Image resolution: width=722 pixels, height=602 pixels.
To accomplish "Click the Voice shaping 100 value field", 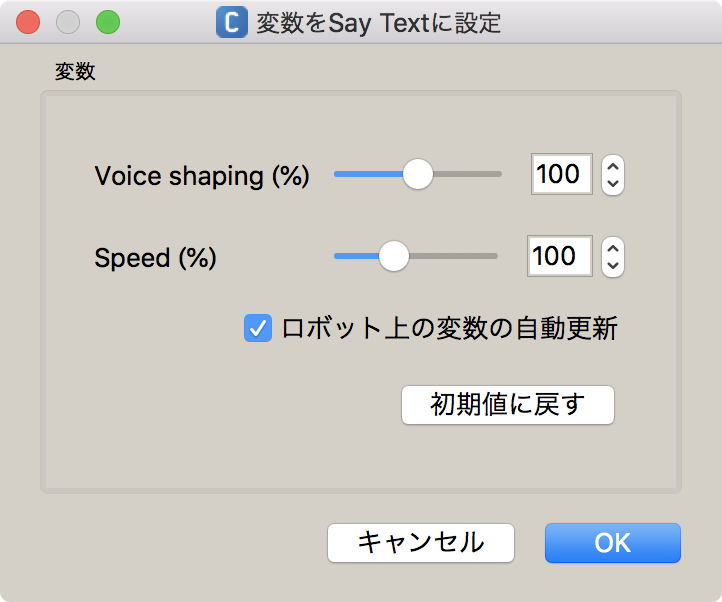I will click(561, 174).
